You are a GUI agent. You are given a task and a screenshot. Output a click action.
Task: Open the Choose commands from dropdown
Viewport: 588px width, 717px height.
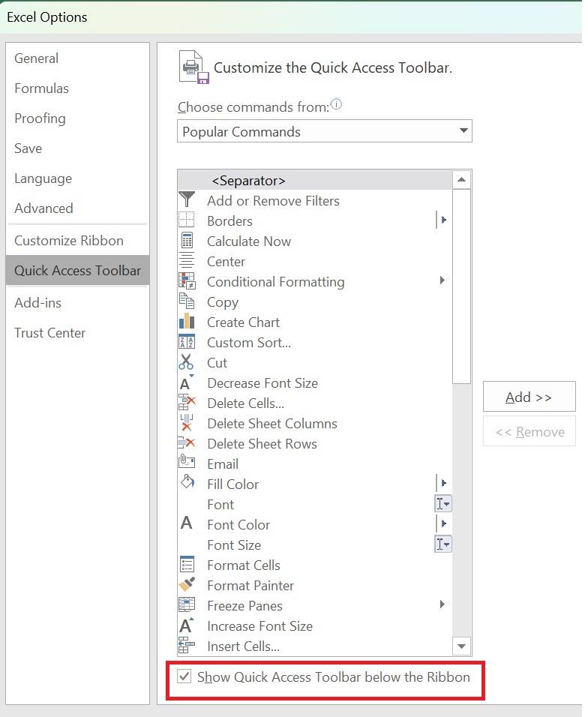(x=324, y=131)
